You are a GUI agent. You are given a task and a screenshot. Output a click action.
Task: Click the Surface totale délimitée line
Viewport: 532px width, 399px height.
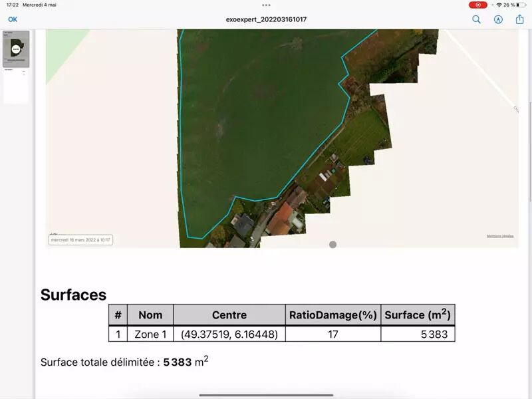pyautogui.click(x=124, y=362)
